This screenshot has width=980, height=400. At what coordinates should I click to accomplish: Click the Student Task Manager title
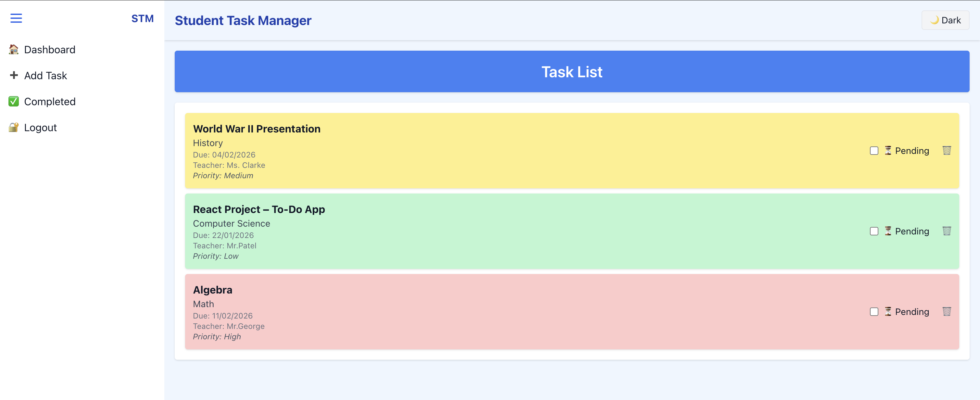pos(243,20)
